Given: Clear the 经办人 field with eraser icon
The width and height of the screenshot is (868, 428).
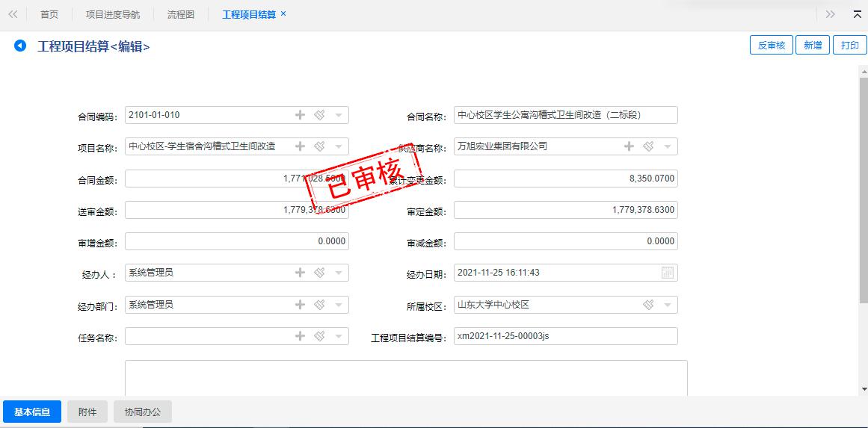Looking at the screenshot, I should click(319, 273).
